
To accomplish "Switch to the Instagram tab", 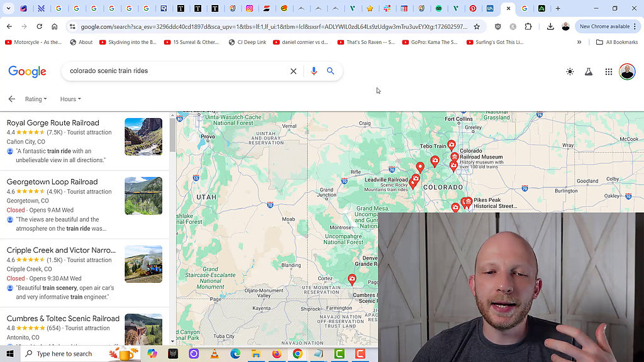I will (249, 9).
